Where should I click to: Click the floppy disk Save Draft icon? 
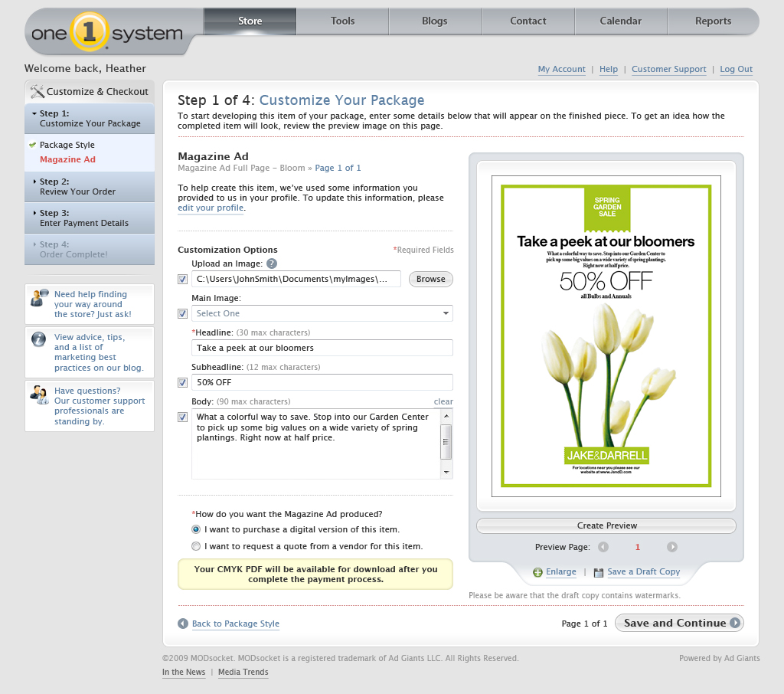pos(599,572)
